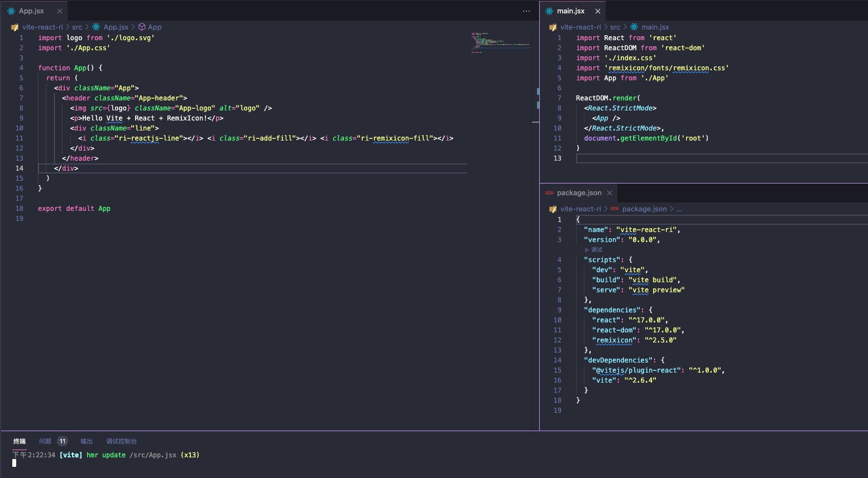Open the editor more actions "..." icon
Viewport: 868px width, 478px height.
(x=525, y=11)
